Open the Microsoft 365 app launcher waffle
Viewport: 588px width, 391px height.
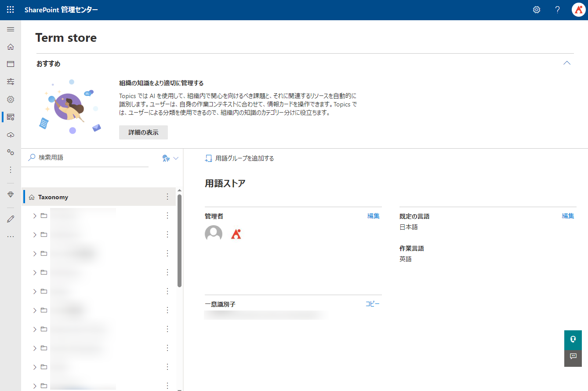coord(11,10)
